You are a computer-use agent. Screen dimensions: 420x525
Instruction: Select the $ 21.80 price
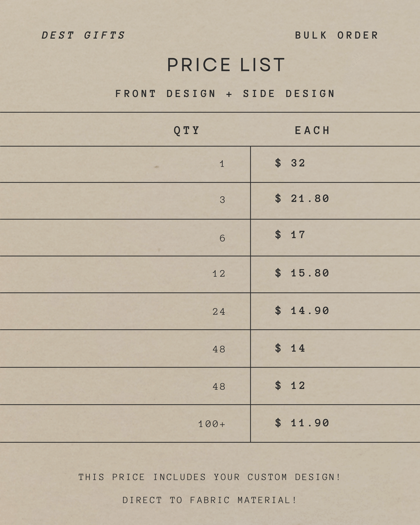[302, 199]
